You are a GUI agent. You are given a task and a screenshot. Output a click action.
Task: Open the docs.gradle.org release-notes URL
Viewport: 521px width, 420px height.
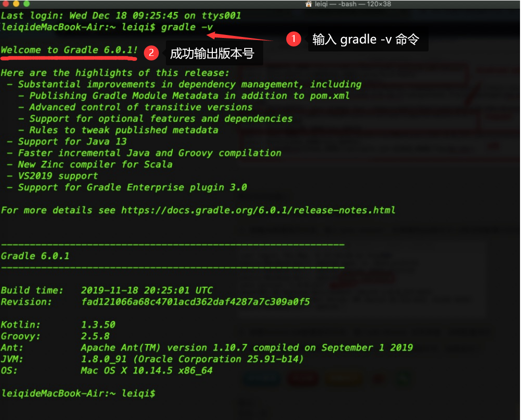(258, 210)
